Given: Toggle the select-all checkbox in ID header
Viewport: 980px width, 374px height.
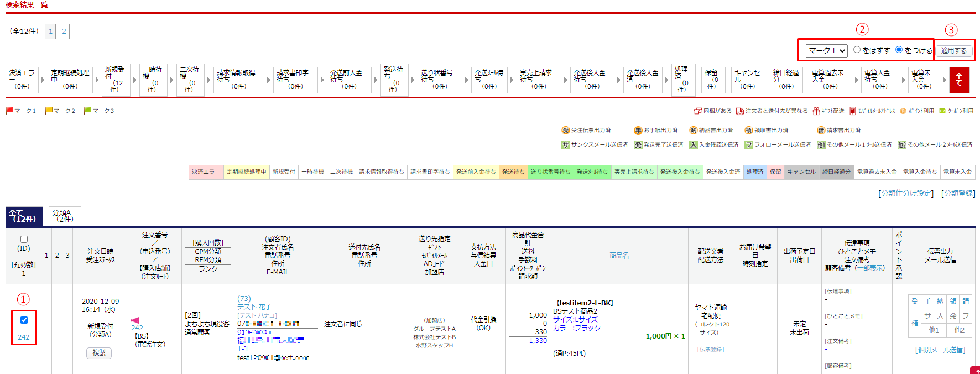Looking at the screenshot, I should pyautogui.click(x=24, y=240).
